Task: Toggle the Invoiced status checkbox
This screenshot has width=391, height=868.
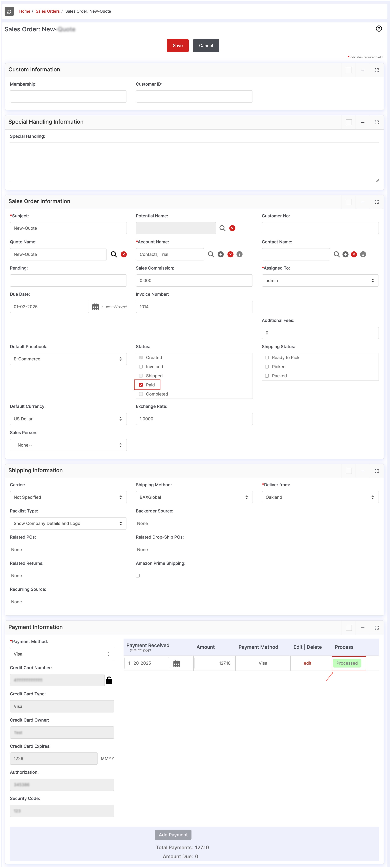Action: (141, 367)
